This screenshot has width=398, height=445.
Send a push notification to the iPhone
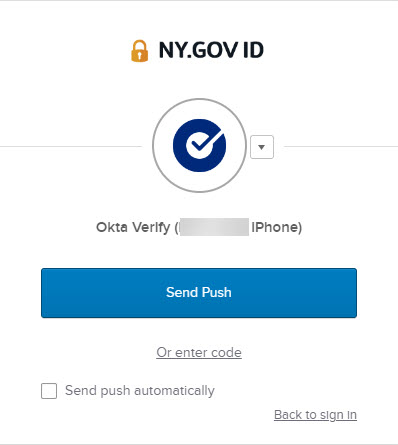199,293
